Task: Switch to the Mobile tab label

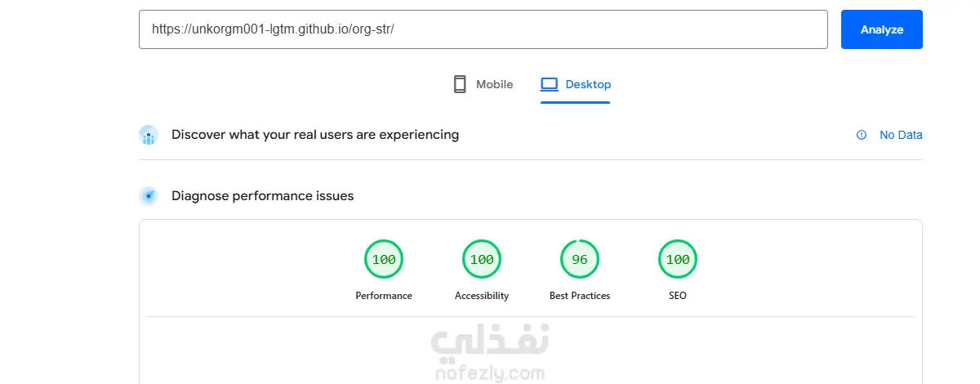Action: [494, 84]
